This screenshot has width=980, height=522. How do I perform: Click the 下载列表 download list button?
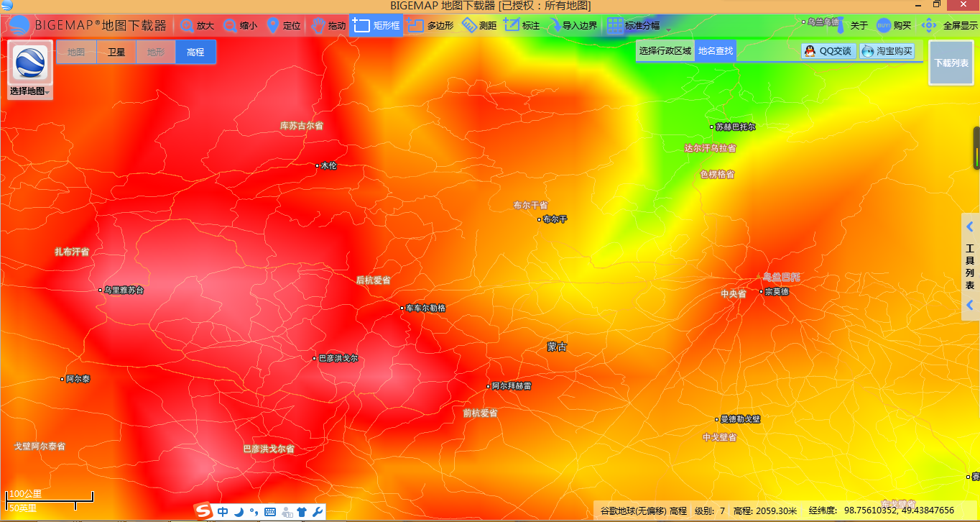tap(951, 63)
